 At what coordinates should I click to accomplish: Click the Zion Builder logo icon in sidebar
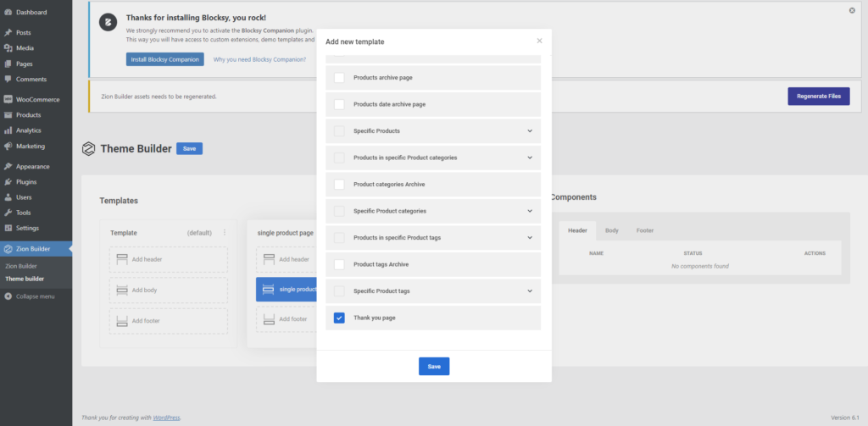8,249
